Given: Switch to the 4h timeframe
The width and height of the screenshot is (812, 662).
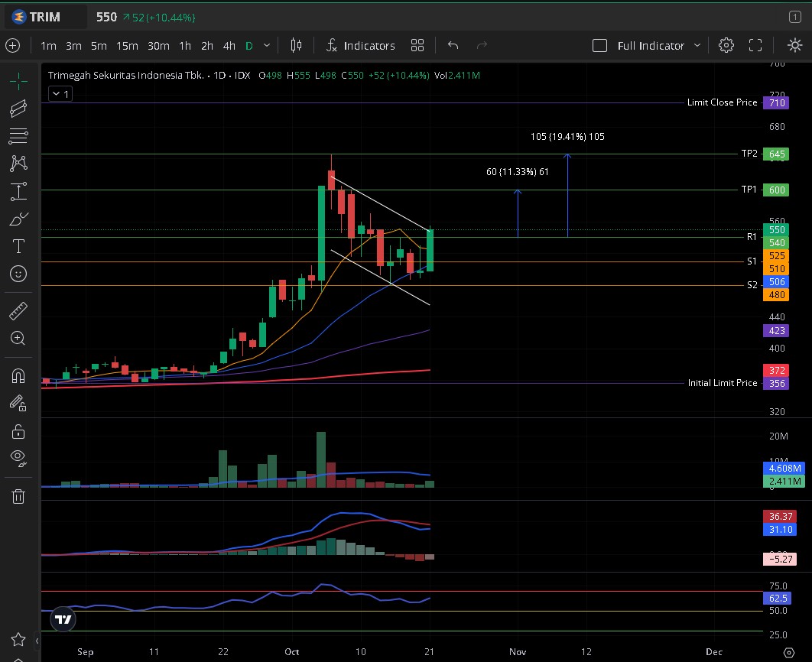Looking at the screenshot, I should click(x=229, y=46).
